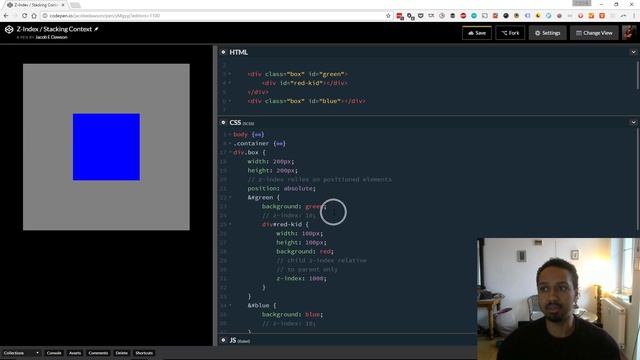The image size is (640, 360).
Task: Open the HTML editor settings gear
Action: tap(223, 52)
